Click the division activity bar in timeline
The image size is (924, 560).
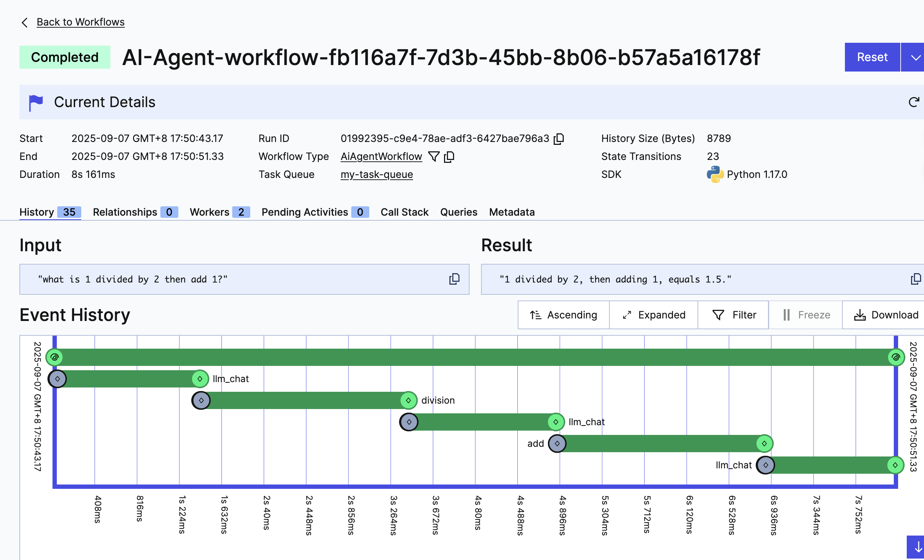tap(305, 400)
